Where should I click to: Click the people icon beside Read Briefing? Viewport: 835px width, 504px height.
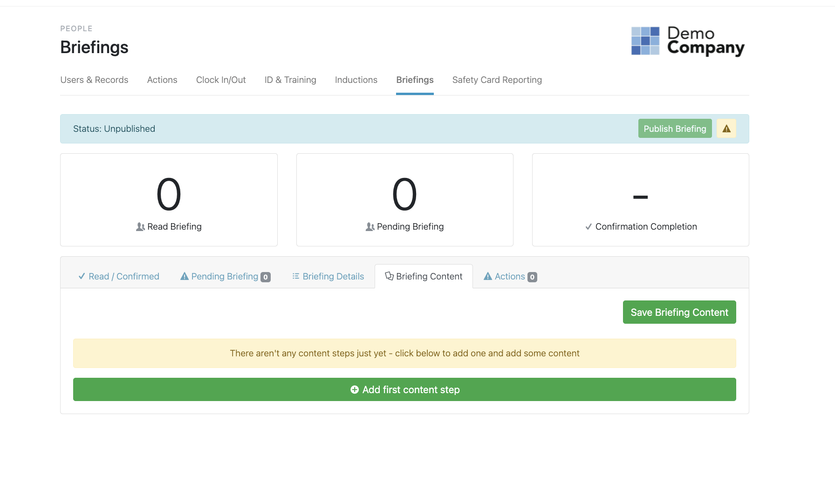tap(140, 227)
